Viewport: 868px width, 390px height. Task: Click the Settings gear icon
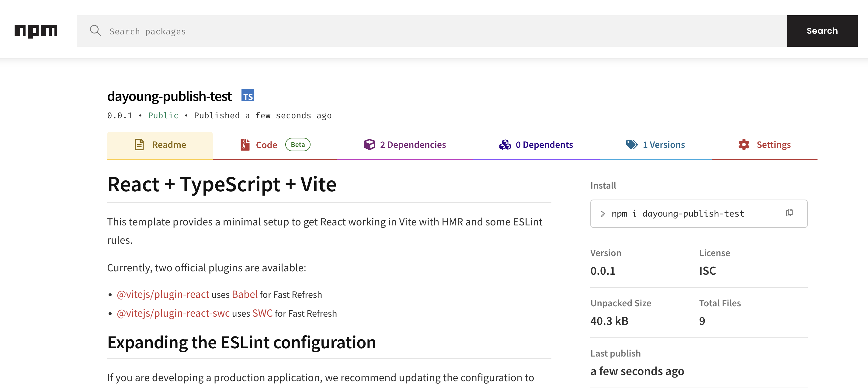pos(744,145)
